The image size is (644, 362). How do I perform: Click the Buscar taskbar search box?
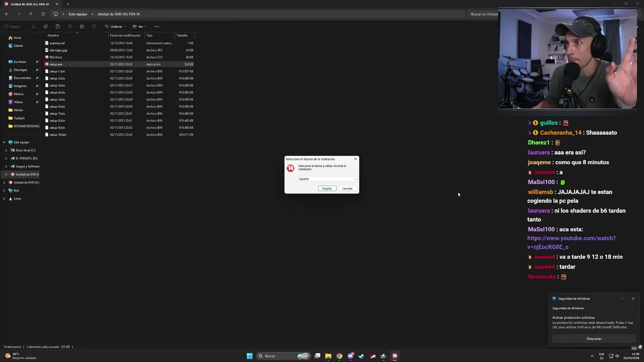pyautogui.click(x=283, y=356)
